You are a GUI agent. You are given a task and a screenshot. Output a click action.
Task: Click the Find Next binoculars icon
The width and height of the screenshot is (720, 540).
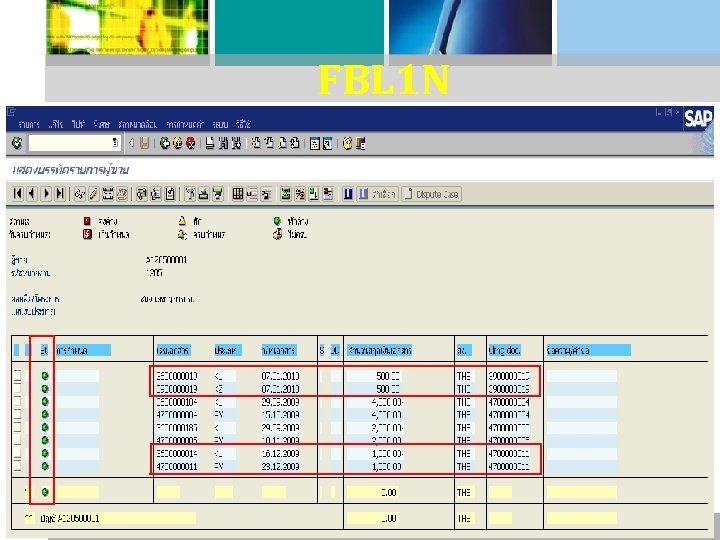[x=236, y=143]
